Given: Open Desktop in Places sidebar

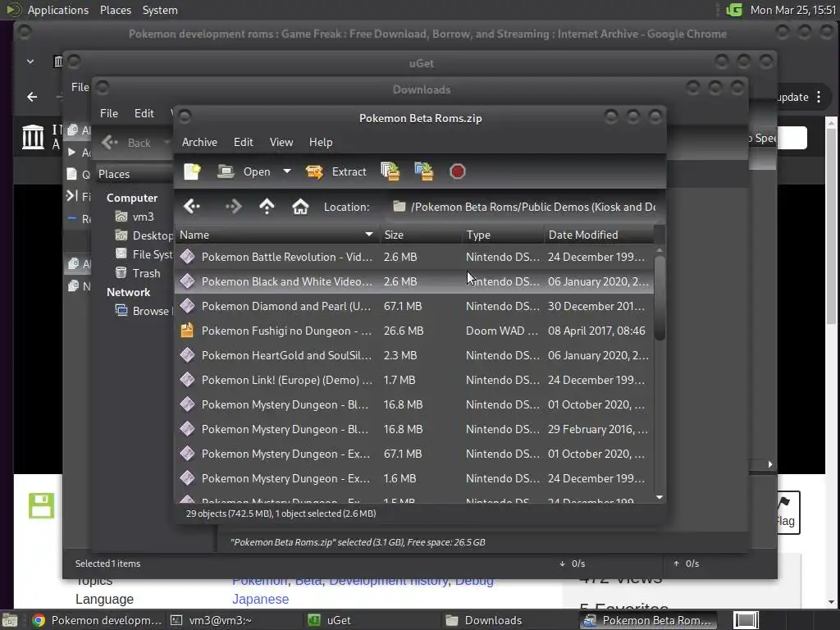Looking at the screenshot, I should [144, 235].
